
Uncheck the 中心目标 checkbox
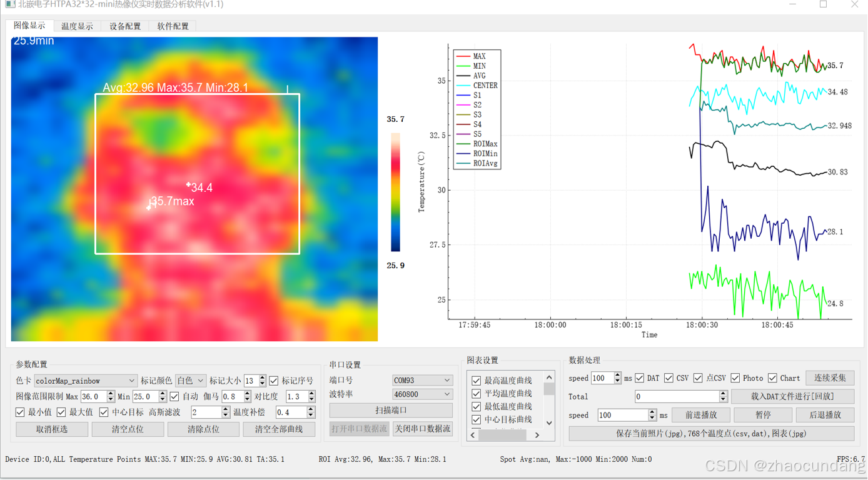coord(104,412)
